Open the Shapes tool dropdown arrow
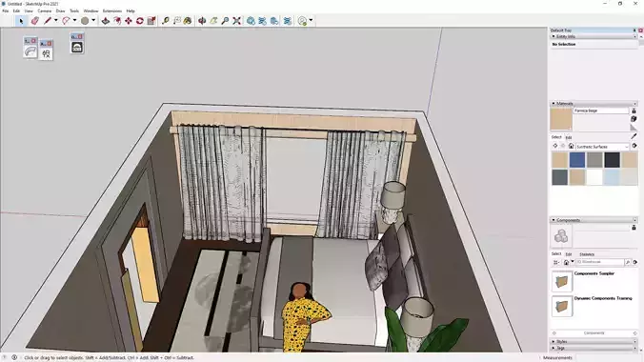 93,21
